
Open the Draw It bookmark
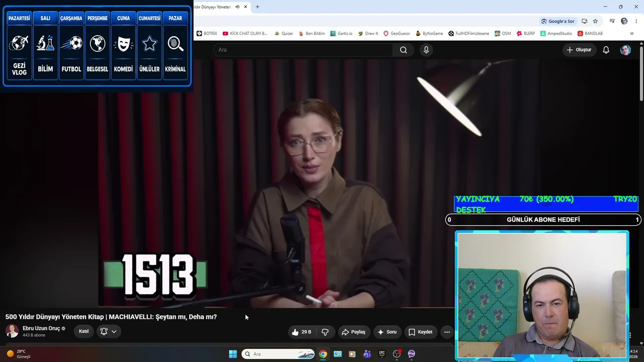368,34
